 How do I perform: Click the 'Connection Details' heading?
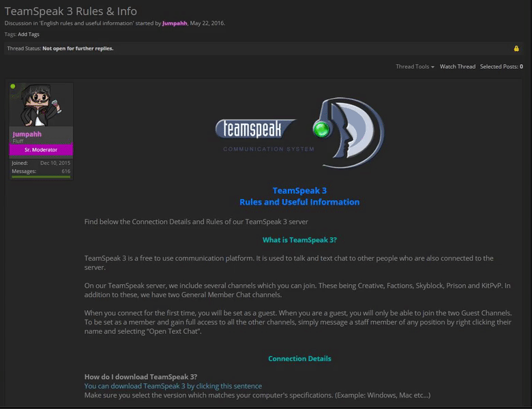click(299, 359)
